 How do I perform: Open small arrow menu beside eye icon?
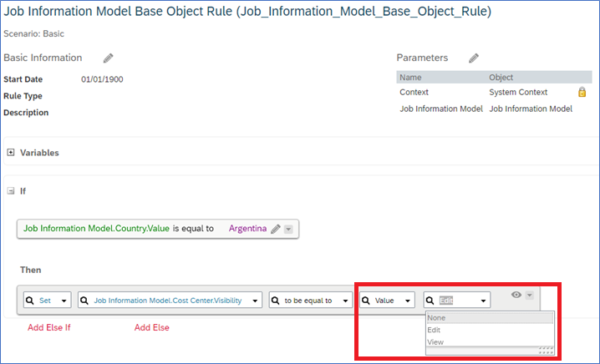(x=530, y=296)
